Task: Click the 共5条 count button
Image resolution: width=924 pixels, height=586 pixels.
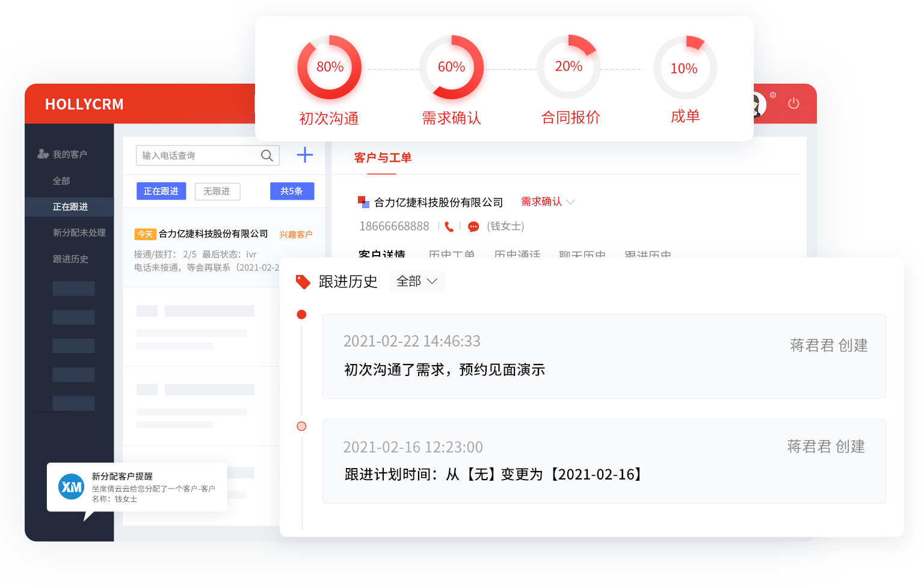Action: 292,191
